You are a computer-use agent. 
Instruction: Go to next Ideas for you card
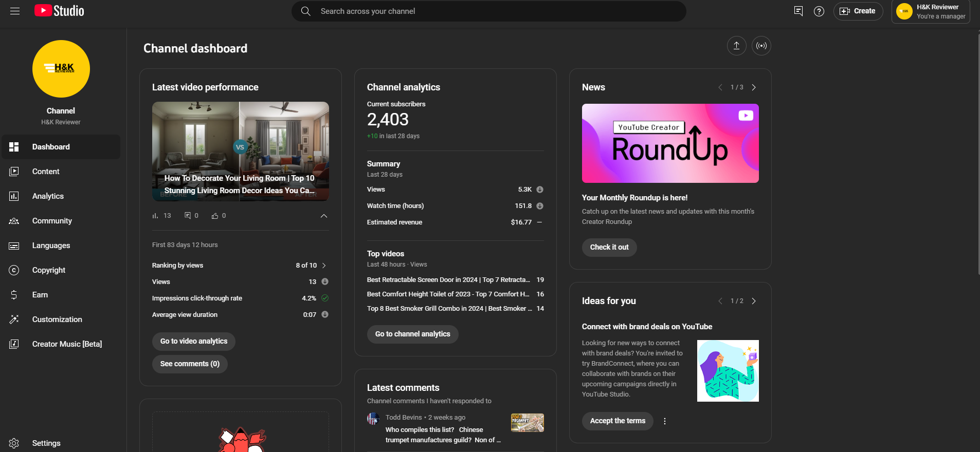[754, 301]
